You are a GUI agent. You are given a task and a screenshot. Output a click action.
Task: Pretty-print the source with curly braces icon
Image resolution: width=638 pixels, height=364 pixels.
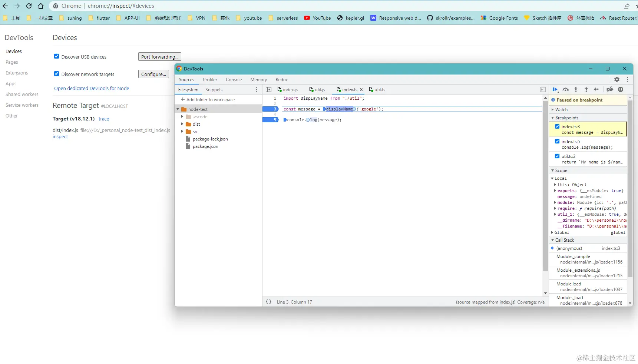[269, 302]
